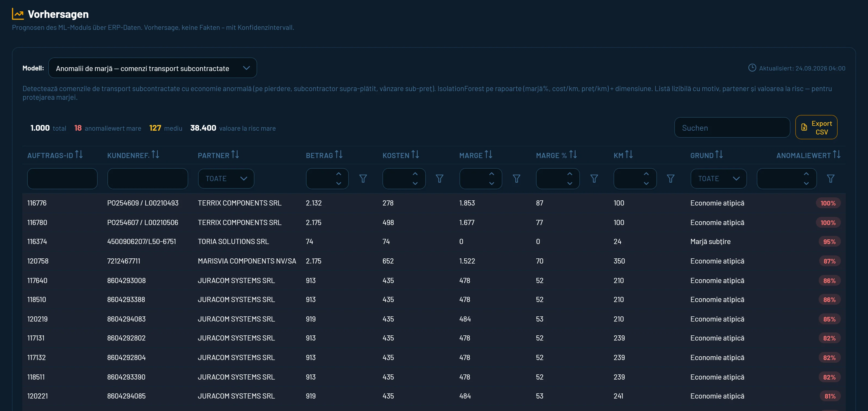Click the AUFTRAGS-ID filter text box

62,179
